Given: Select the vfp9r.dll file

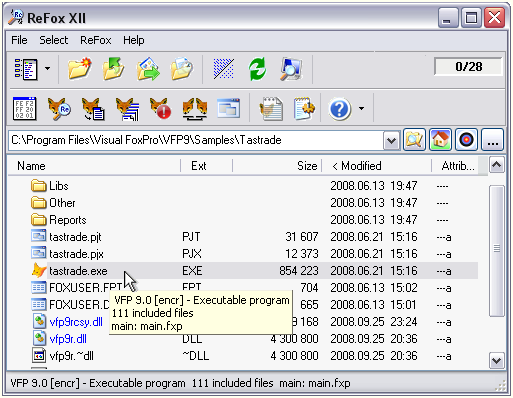Looking at the screenshot, I should [x=68, y=339].
